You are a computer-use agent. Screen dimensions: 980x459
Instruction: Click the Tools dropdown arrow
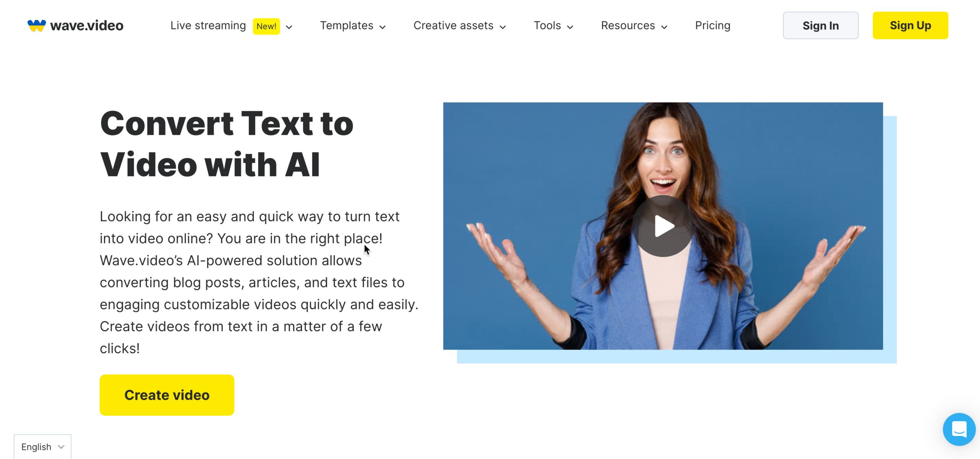(x=570, y=27)
